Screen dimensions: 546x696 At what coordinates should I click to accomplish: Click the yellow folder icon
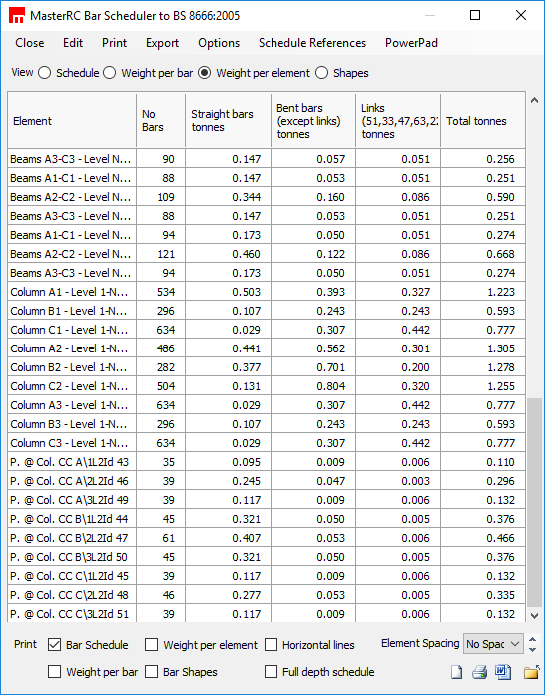coord(531,672)
